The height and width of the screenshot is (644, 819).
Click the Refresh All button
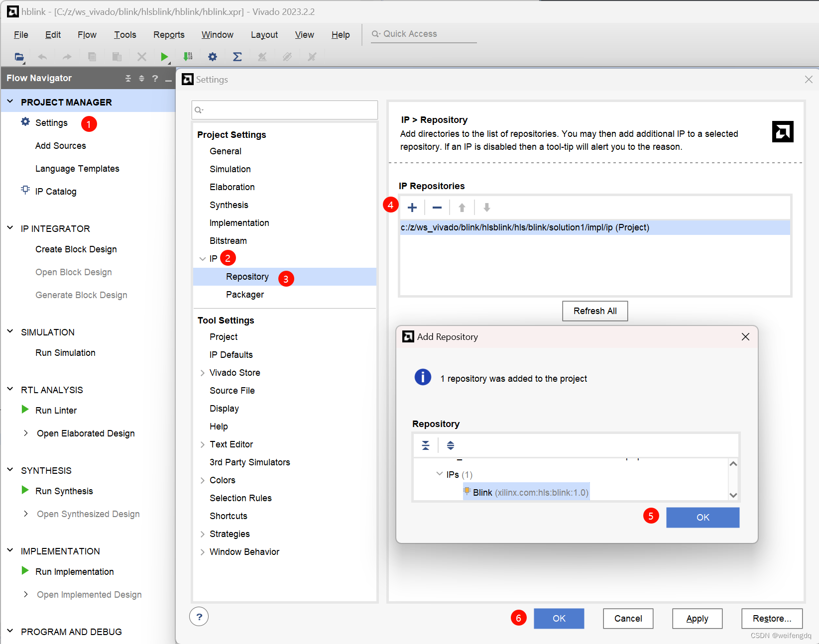tap(595, 311)
